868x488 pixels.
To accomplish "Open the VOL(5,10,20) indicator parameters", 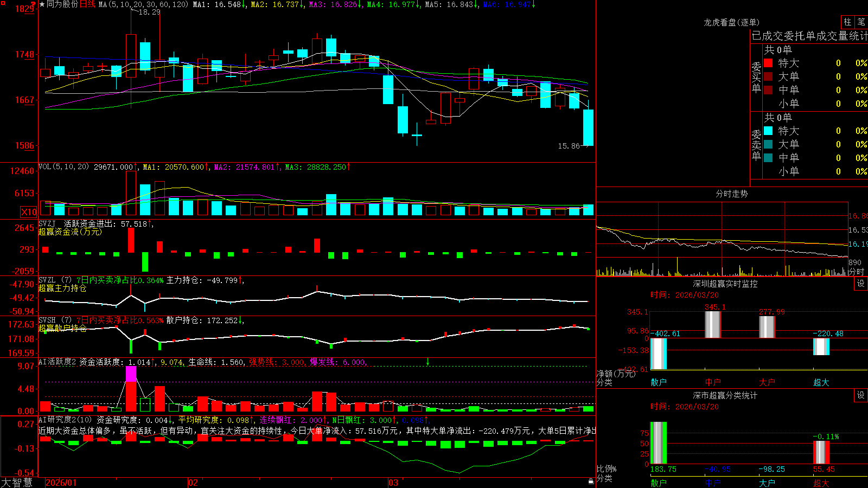I will (x=63, y=167).
